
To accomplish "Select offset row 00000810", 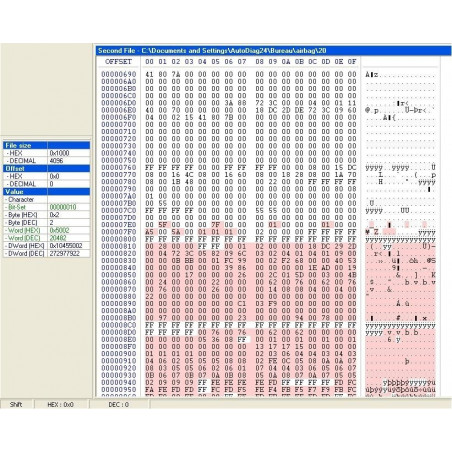I will (x=119, y=246).
